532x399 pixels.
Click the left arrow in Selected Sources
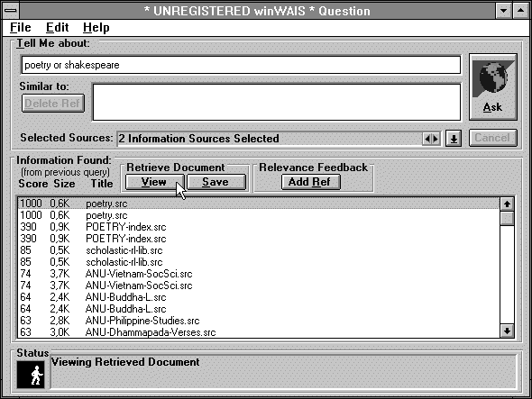pos(427,139)
